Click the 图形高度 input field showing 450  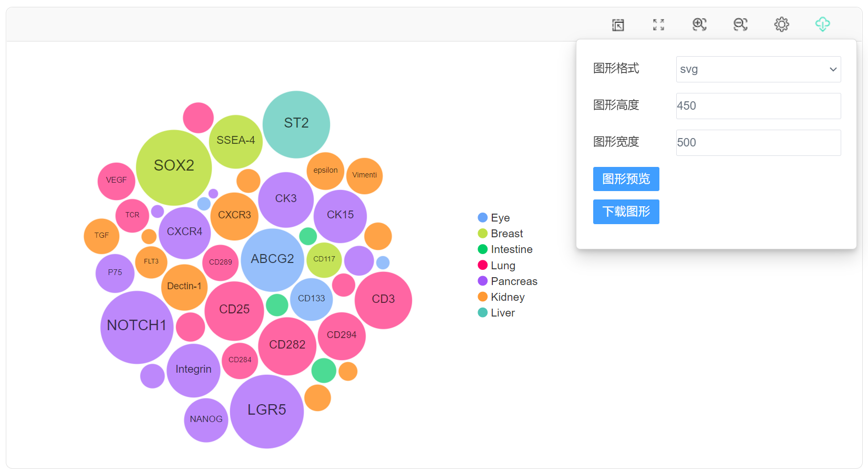[758, 106]
